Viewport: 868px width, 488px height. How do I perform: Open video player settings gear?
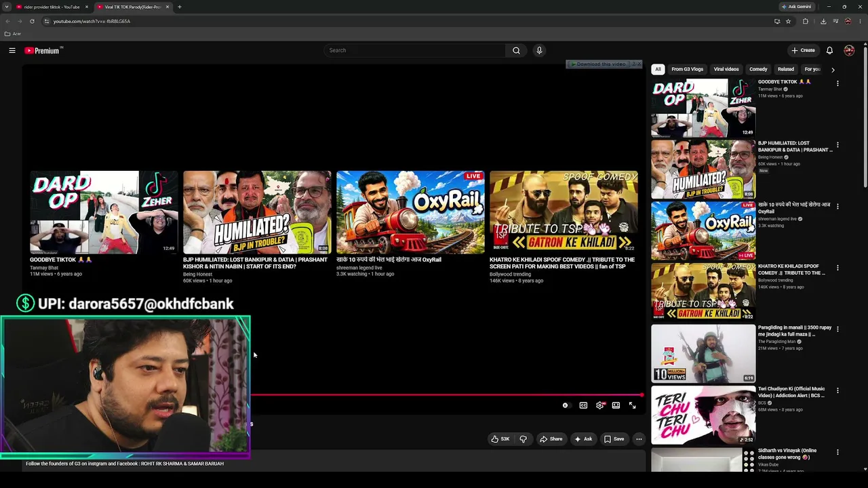click(599, 405)
